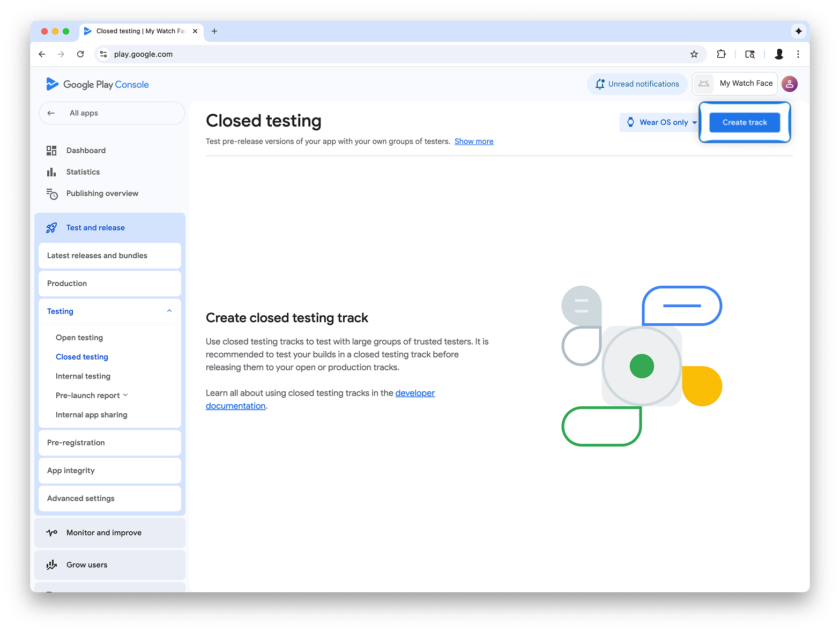
Task: Click the Google Play Console logo
Action: [98, 84]
